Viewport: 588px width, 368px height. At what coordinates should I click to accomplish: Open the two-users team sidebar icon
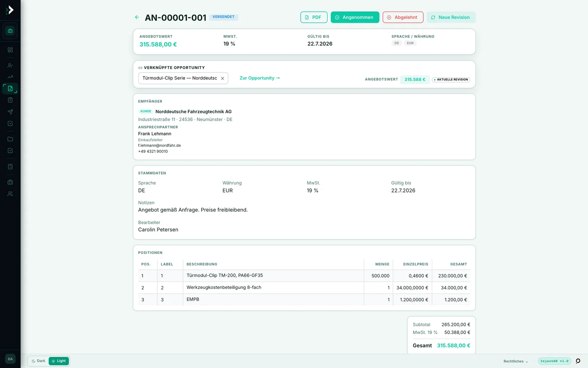[x=10, y=194]
